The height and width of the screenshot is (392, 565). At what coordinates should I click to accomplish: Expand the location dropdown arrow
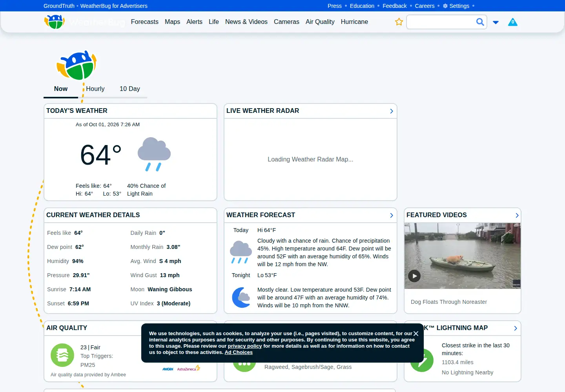click(x=496, y=22)
